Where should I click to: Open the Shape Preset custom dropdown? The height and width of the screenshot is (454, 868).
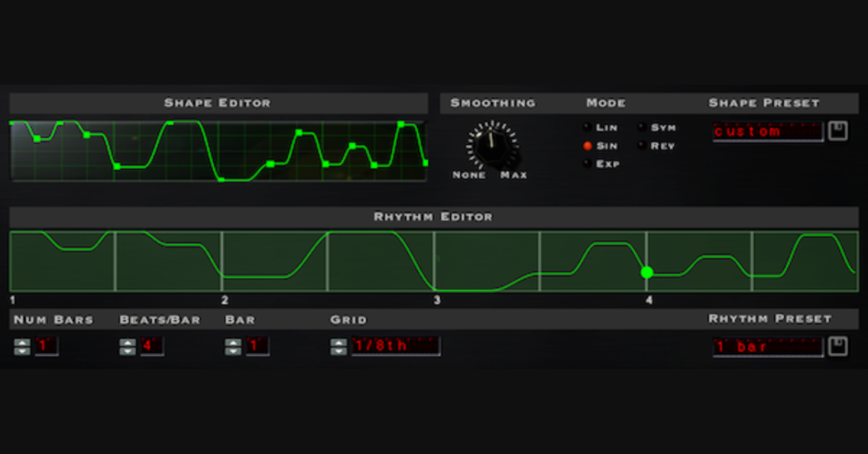pyautogui.click(x=767, y=131)
